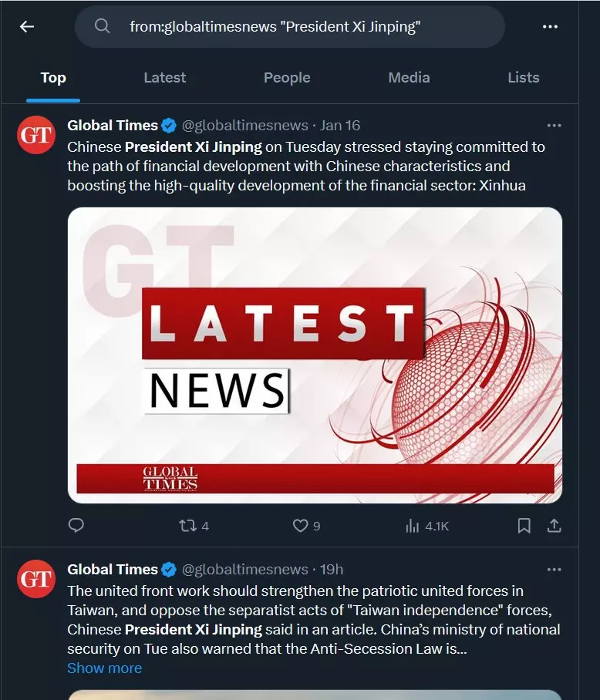600x700 pixels.
Task: Select the Lists tab
Action: pyautogui.click(x=524, y=78)
